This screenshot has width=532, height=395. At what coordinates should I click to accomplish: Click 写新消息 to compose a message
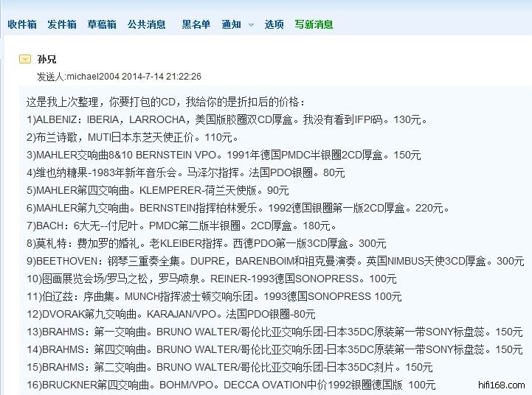pos(314,24)
